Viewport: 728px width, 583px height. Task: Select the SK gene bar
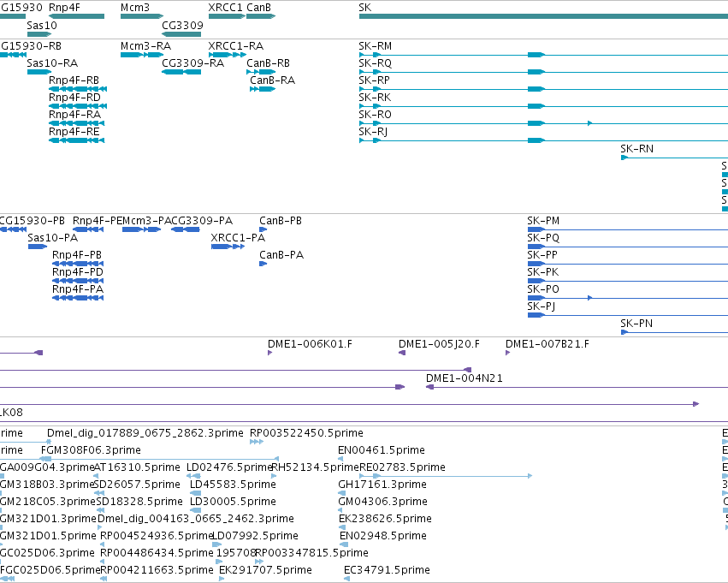coord(543,16)
